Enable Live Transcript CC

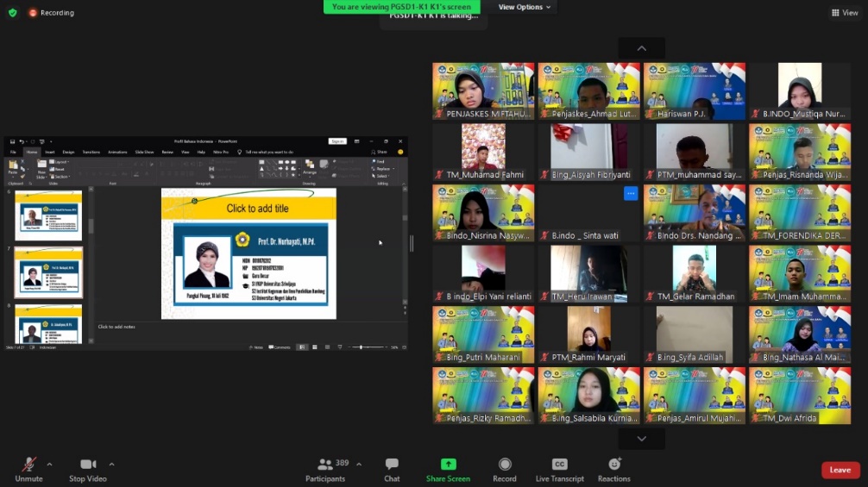pos(560,469)
